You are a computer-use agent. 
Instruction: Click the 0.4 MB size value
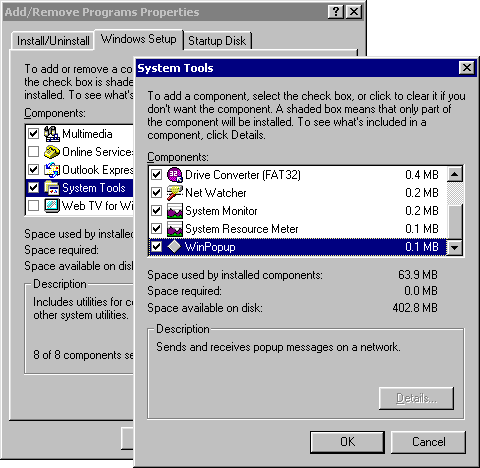pos(422,175)
